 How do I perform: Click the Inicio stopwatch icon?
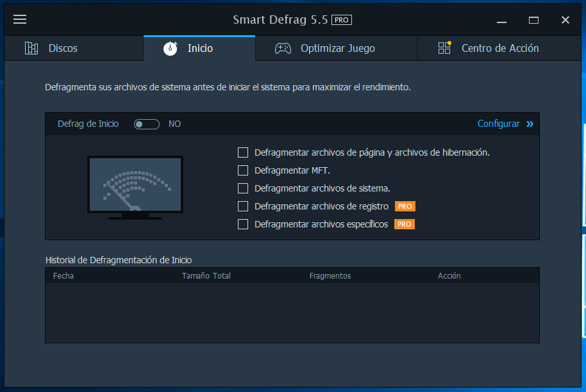(x=171, y=48)
